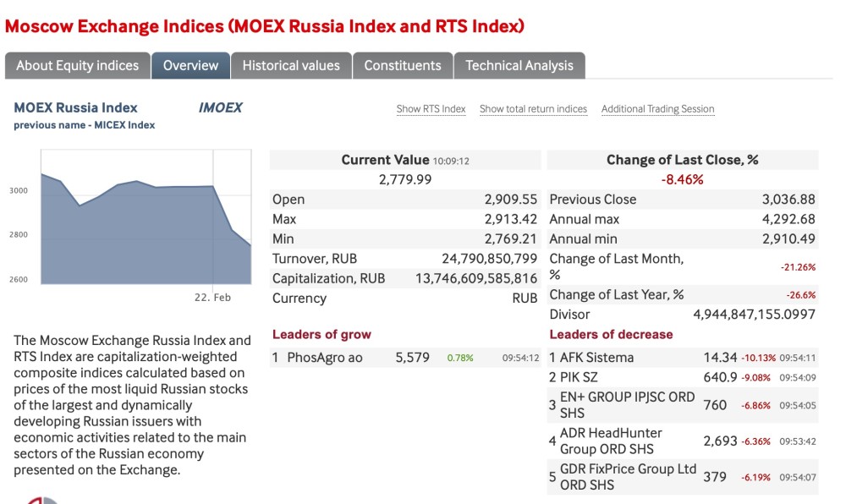Select AFK Sistema in Leaders of decrease
The height and width of the screenshot is (504, 846).
pyautogui.click(x=596, y=358)
